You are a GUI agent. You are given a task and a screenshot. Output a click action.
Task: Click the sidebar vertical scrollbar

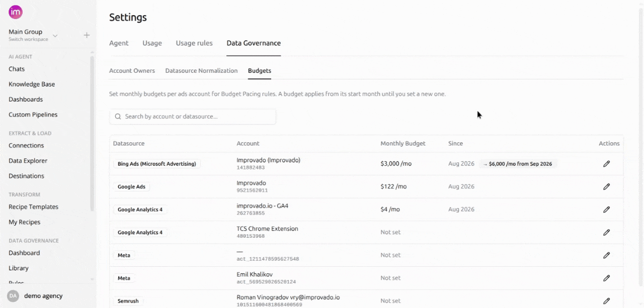coord(92,133)
